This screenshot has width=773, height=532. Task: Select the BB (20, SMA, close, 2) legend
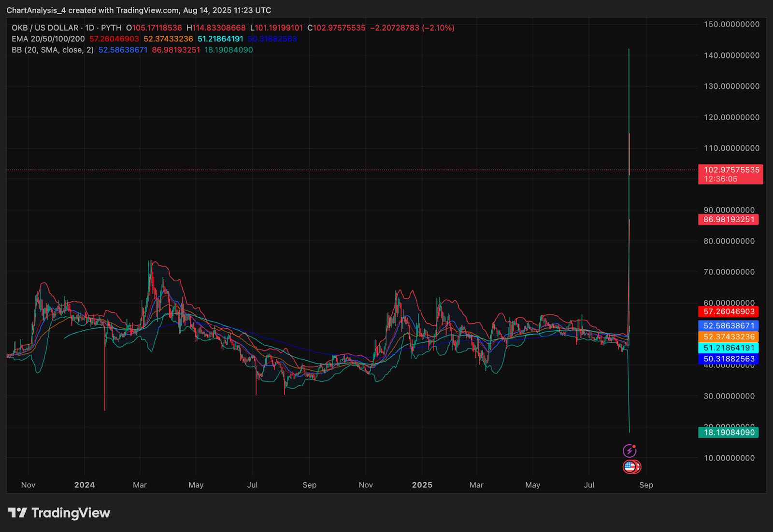[x=53, y=50]
